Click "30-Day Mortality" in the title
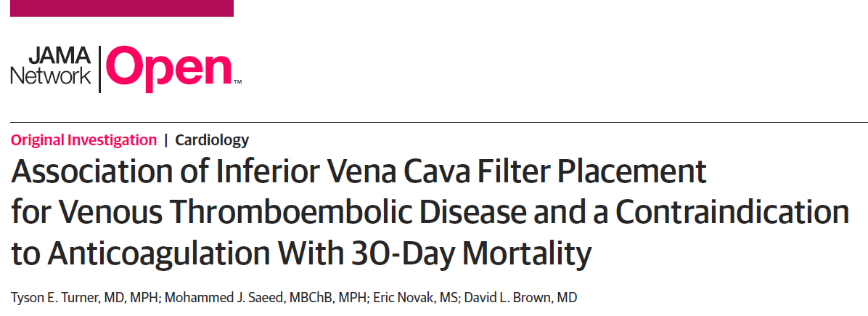Screen dimensions: 868x316 (472, 254)
